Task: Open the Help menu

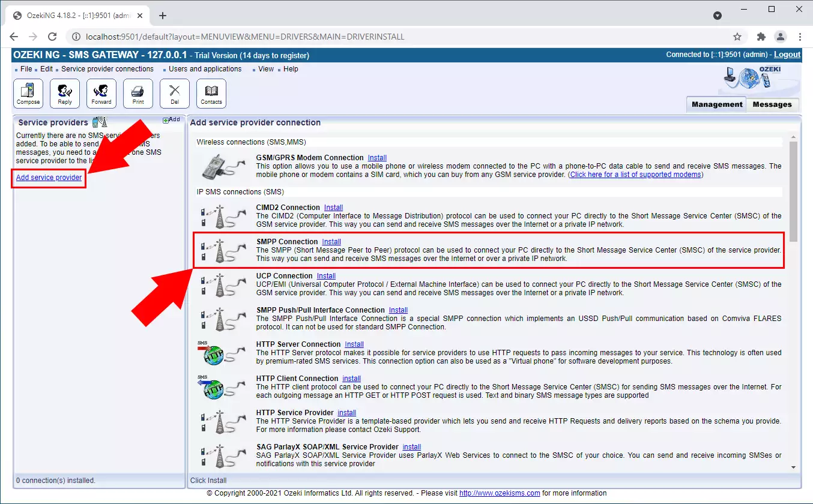Action: (x=291, y=69)
